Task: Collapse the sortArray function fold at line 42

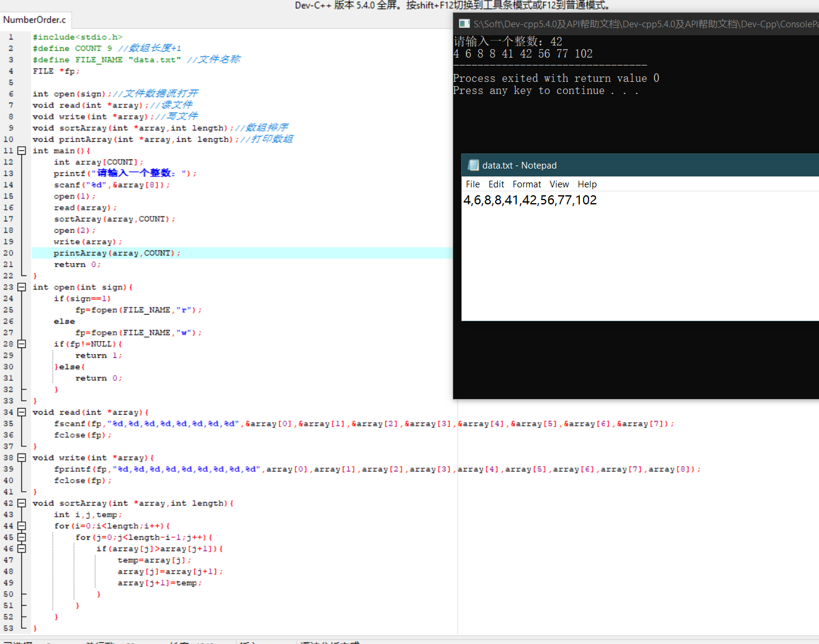Action: pyautogui.click(x=22, y=503)
